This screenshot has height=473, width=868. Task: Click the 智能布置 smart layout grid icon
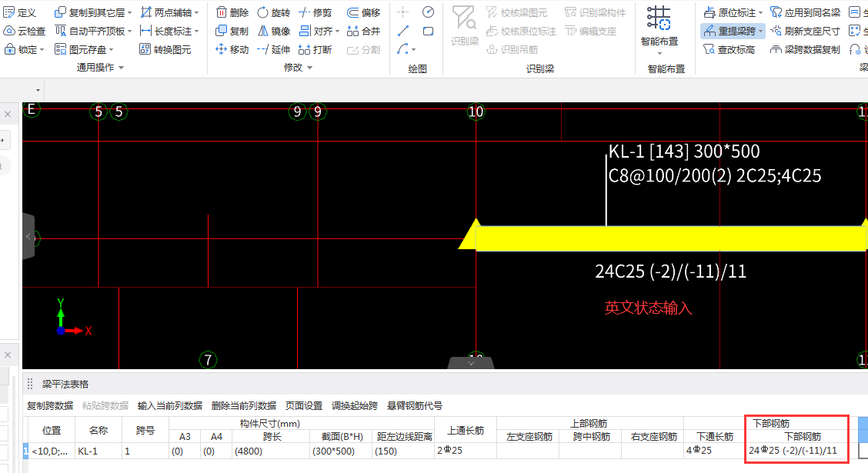pyautogui.click(x=659, y=18)
